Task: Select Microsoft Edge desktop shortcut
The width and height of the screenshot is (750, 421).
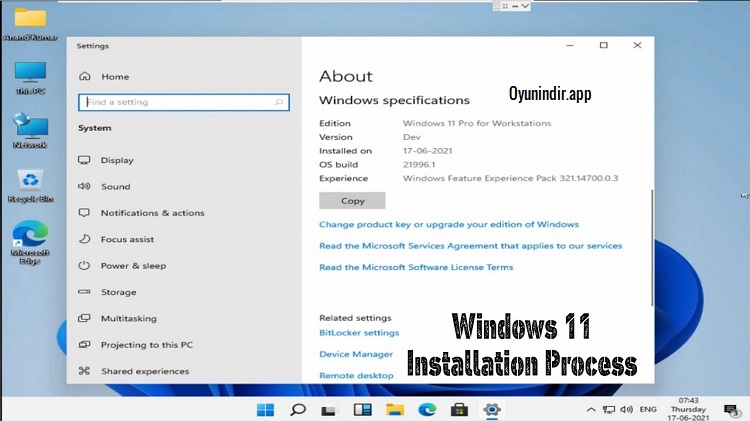Action: [x=30, y=242]
